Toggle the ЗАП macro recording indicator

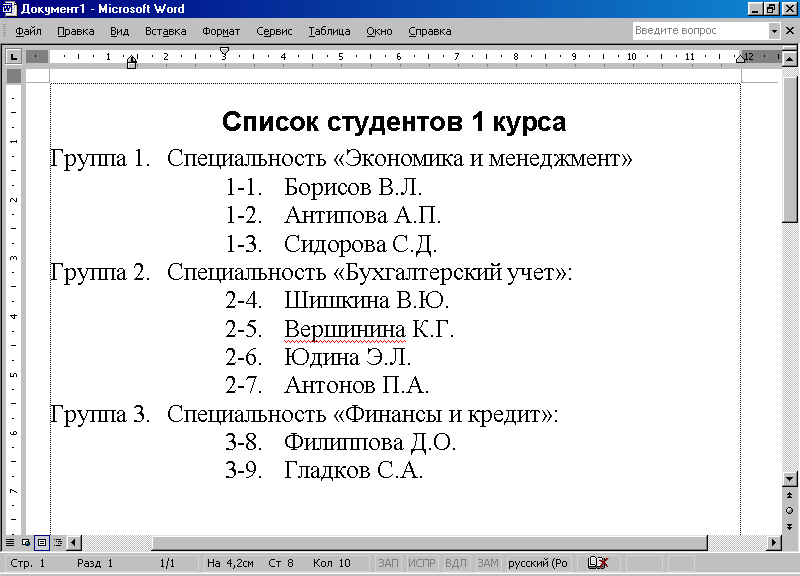[x=388, y=563]
